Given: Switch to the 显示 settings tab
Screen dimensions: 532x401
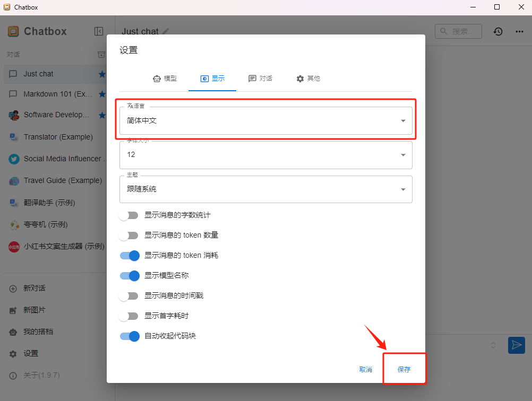Looking at the screenshot, I should [212, 79].
